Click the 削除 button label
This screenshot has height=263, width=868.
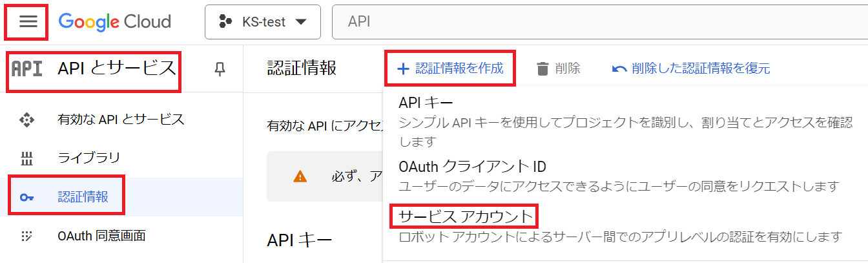[x=567, y=68]
